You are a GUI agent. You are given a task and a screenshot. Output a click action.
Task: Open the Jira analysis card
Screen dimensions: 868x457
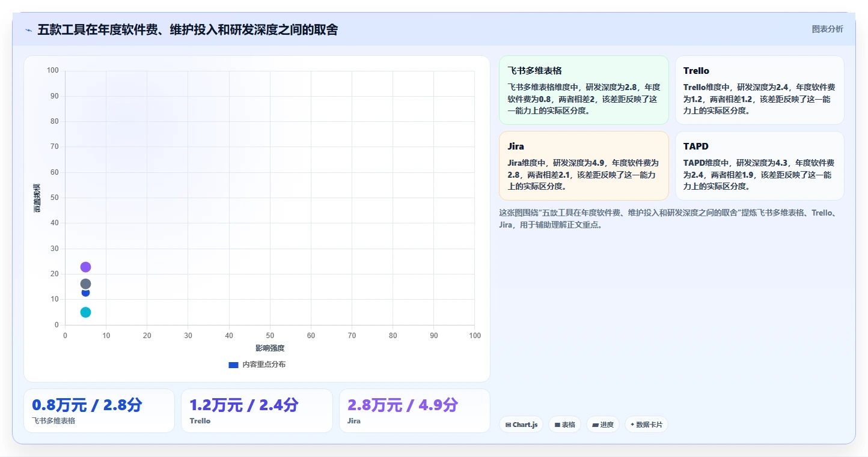pos(584,166)
